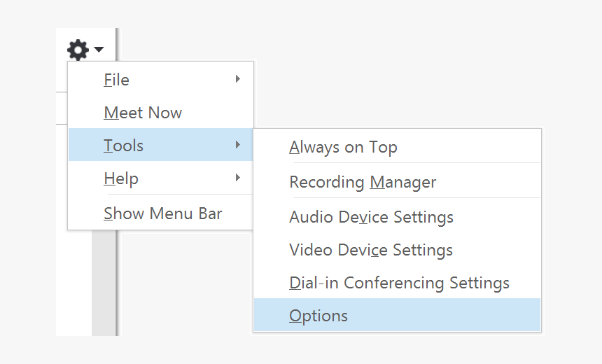Choose Options in the Tools submenu
The height and width of the screenshot is (364, 602).
318,316
